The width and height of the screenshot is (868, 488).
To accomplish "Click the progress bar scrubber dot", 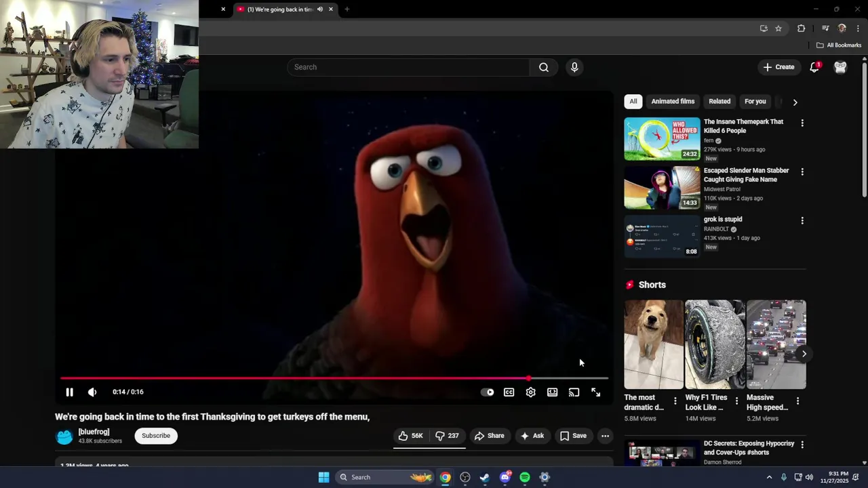I will point(528,378).
